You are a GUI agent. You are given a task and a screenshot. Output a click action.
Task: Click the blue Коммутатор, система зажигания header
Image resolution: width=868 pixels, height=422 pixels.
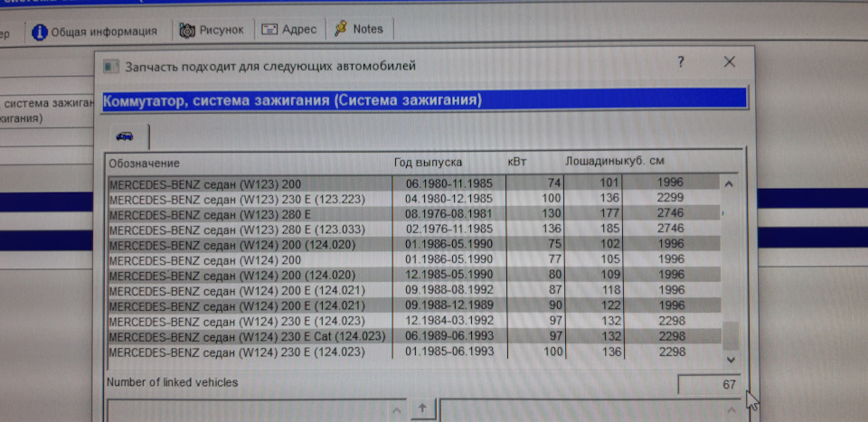[425, 100]
